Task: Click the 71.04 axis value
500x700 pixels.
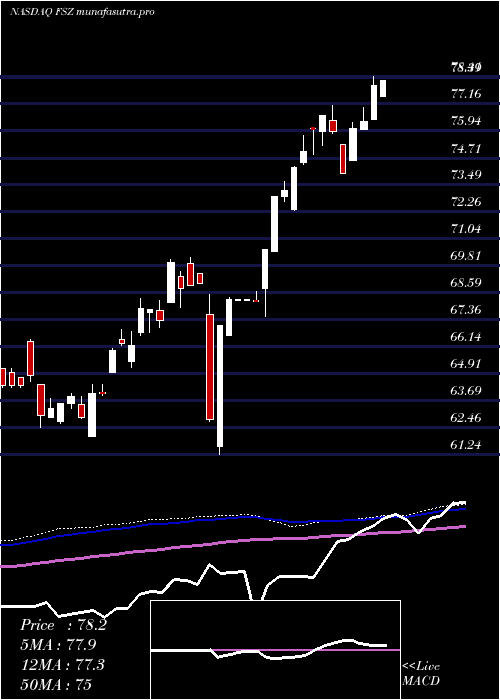Action: pyautogui.click(x=466, y=229)
